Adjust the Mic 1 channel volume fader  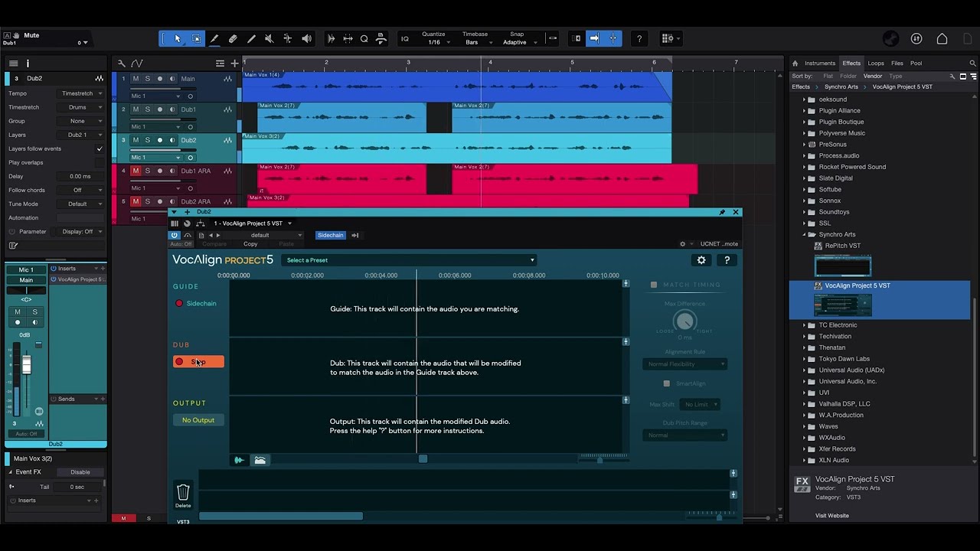[26, 365]
